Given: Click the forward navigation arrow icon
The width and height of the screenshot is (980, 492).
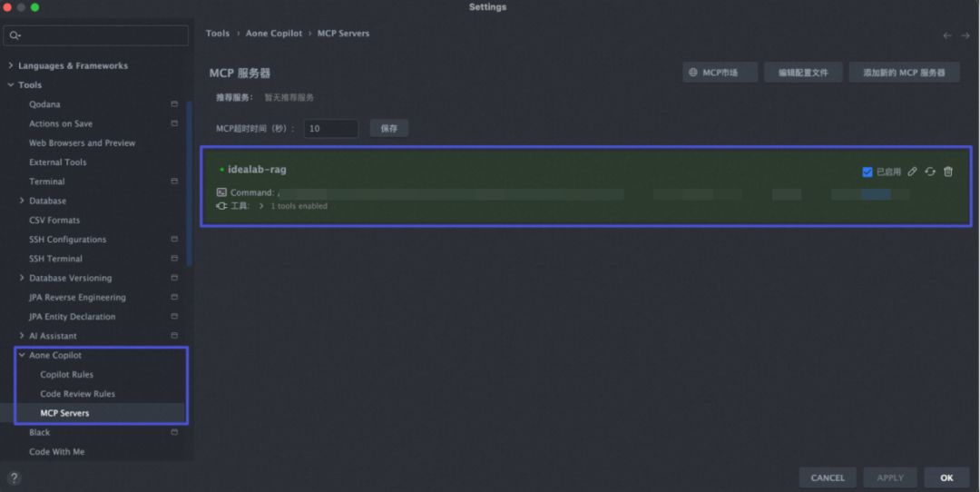Looking at the screenshot, I should click(965, 35).
